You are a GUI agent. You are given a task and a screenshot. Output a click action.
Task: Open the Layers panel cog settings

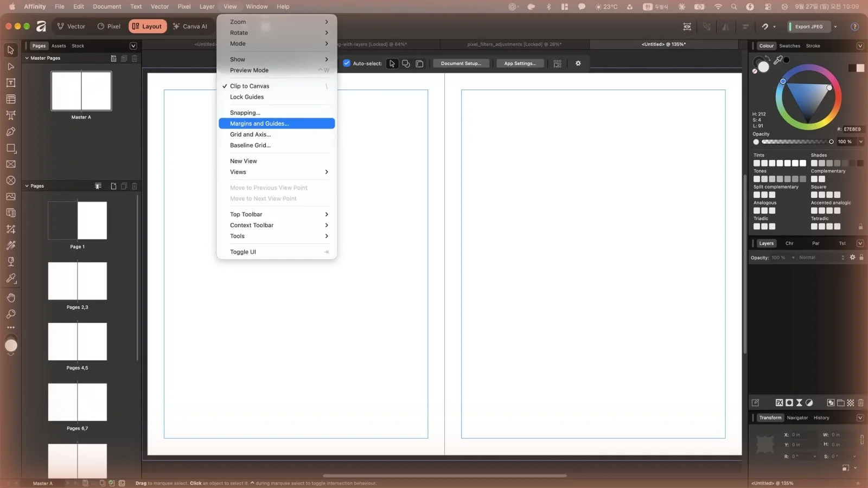pyautogui.click(x=852, y=258)
